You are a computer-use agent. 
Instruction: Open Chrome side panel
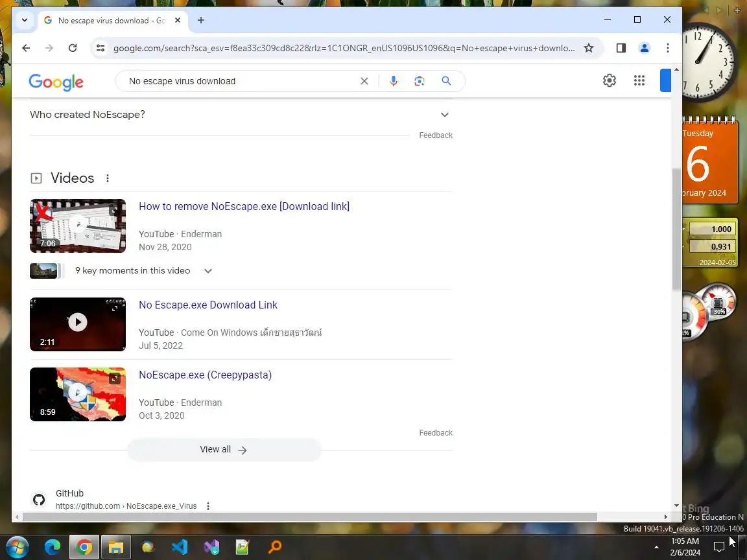click(x=621, y=47)
